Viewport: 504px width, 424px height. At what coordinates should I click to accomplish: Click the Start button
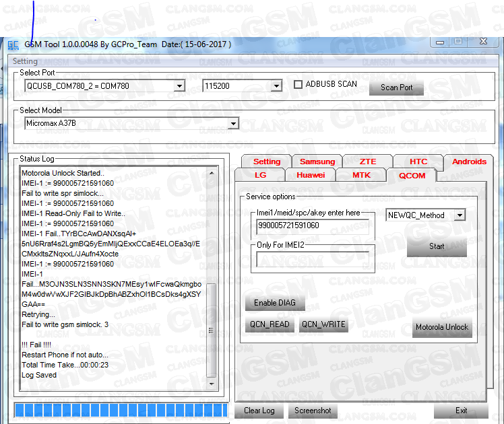[x=437, y=246]
